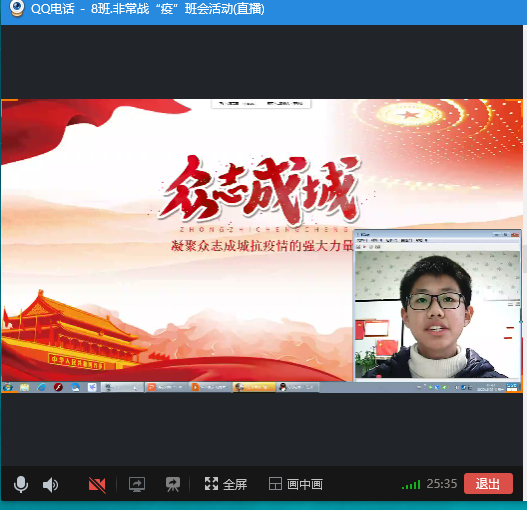Click the presentation share easel icon
The image size is (527, 510).
click(173, 484)
